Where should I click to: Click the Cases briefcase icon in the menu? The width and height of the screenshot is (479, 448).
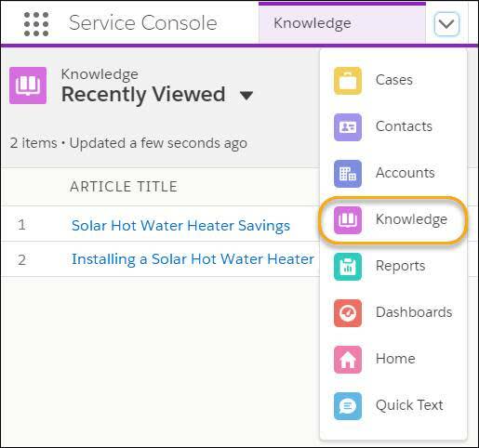point(348,81)
